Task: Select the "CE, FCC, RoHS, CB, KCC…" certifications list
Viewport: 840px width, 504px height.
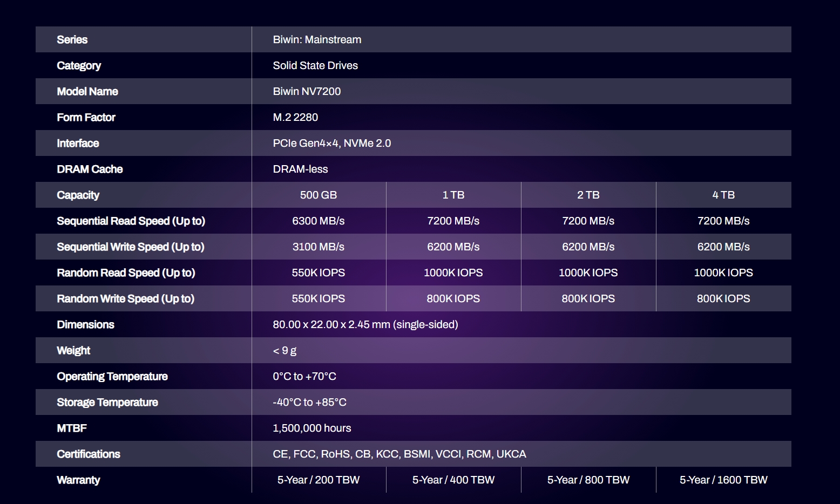Action: tap(399, 454)
